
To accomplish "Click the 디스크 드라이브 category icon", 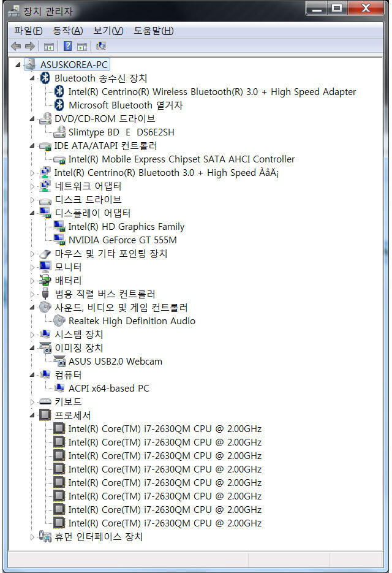I will point(45,200).
